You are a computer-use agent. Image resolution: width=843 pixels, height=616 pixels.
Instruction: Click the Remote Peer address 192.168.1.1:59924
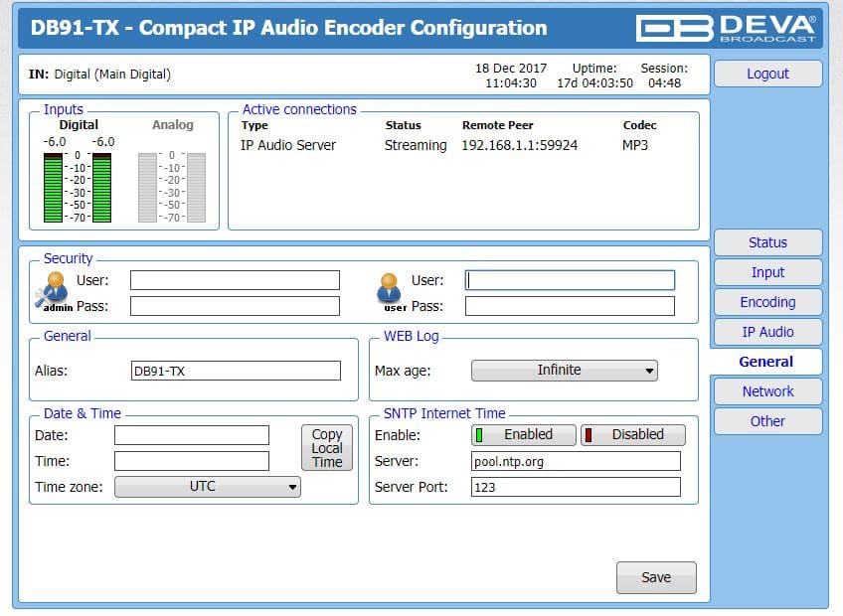click(519, 146)
